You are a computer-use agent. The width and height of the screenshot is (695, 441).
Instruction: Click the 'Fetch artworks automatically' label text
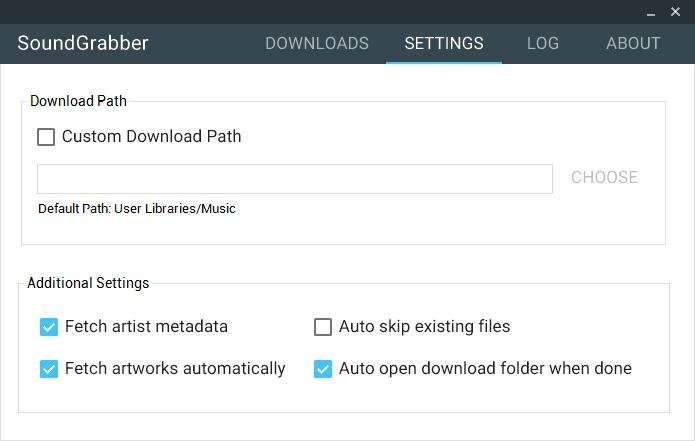[x=175, y=369]
